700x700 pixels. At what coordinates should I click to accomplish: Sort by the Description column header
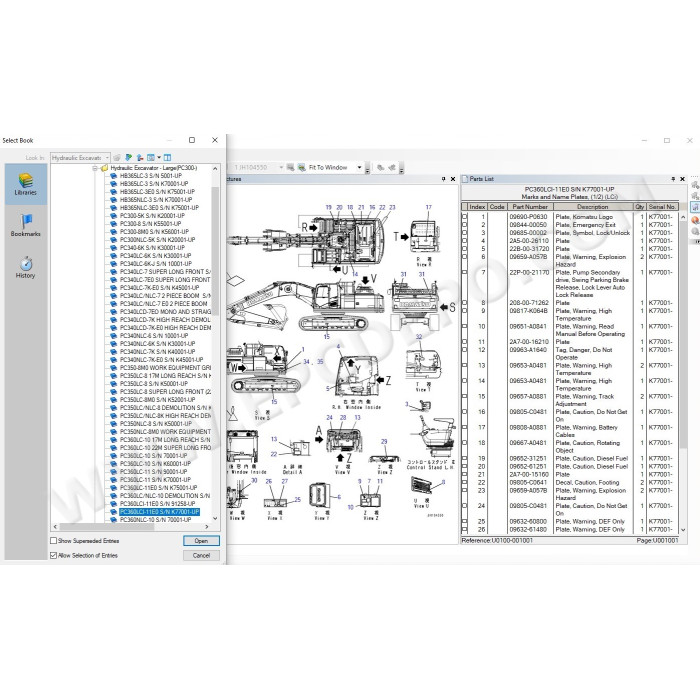pos(593,207)
